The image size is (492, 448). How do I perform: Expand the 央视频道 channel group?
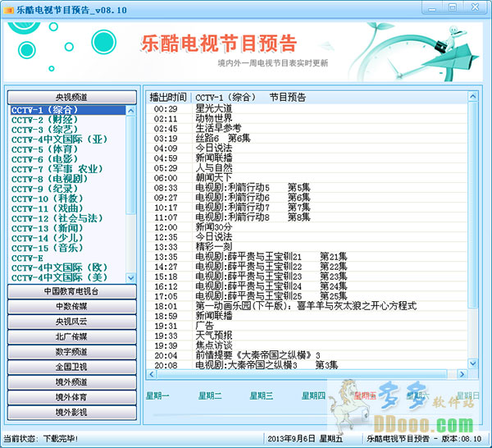[72, 98]
